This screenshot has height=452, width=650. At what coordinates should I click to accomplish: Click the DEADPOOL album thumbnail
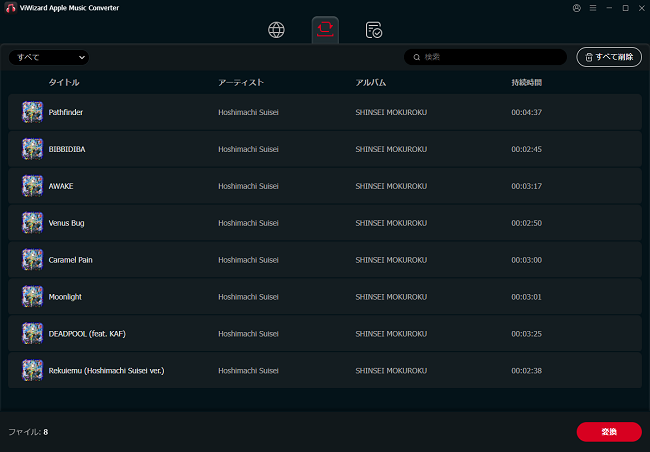tap(32, 333)
